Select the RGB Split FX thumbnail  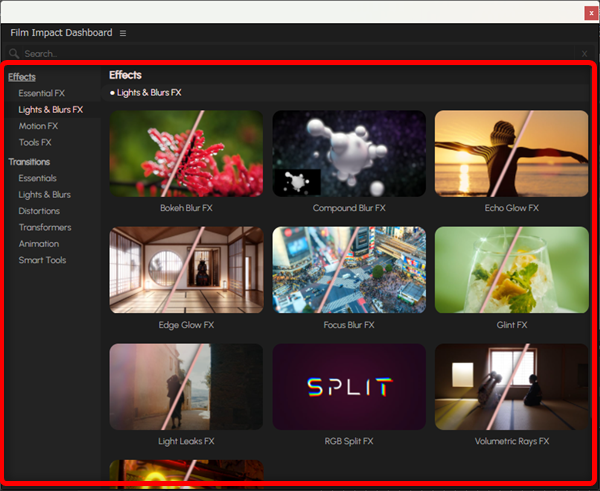(349, 386)
